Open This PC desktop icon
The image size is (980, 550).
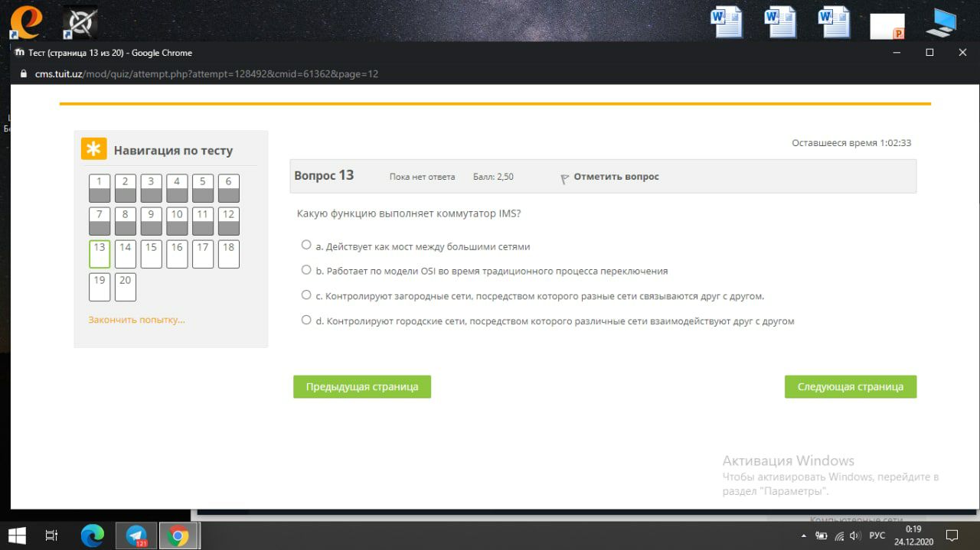(941, 22)
